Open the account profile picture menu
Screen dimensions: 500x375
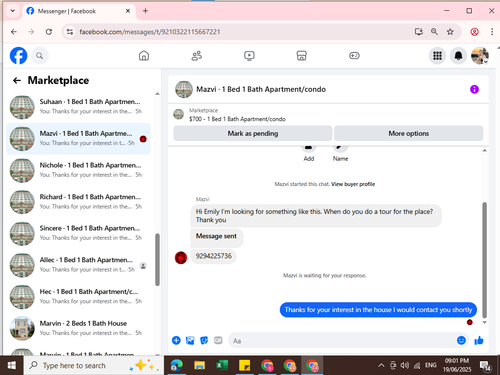(480, 56)
